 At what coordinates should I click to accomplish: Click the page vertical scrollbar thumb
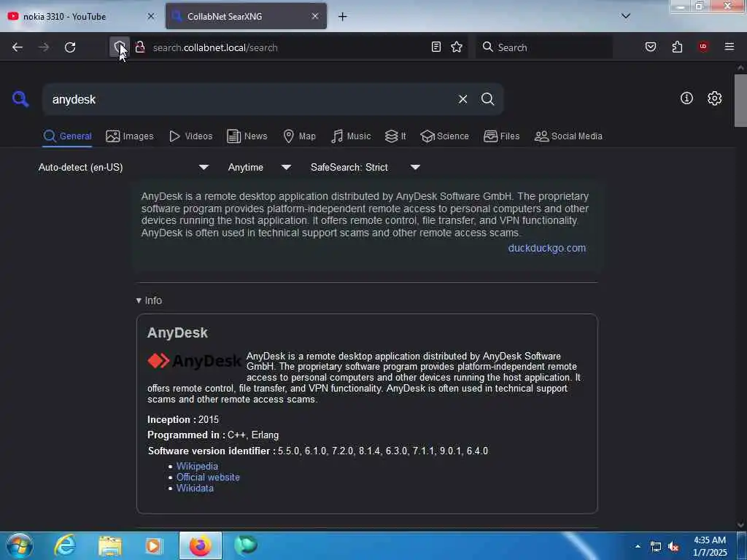pos(740,100)
